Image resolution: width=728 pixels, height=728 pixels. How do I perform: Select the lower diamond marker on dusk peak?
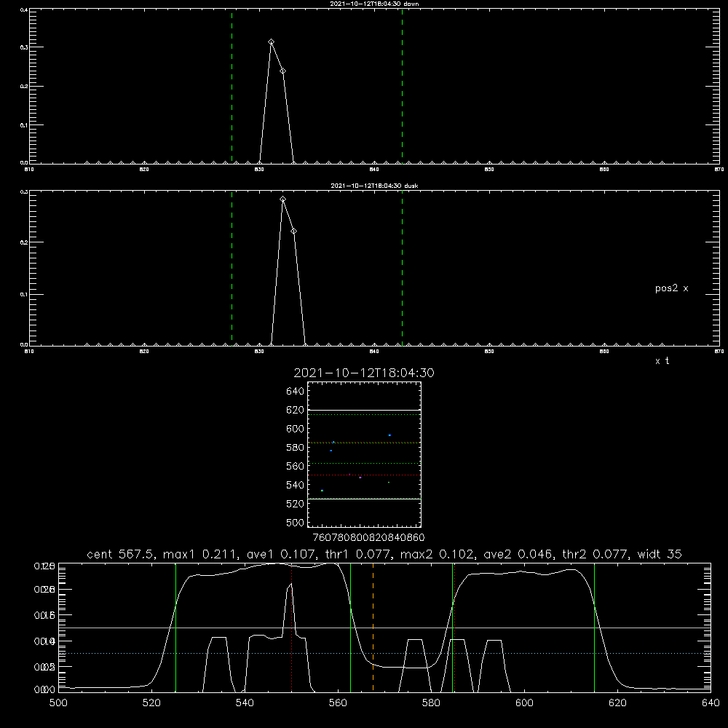click(293, 232)
